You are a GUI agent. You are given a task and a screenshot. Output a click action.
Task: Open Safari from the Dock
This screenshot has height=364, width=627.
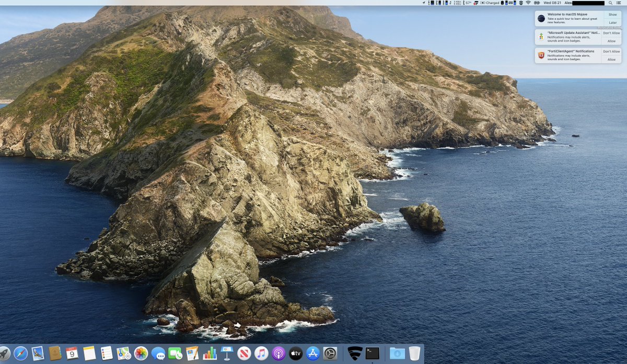click(x=20, y=354)
